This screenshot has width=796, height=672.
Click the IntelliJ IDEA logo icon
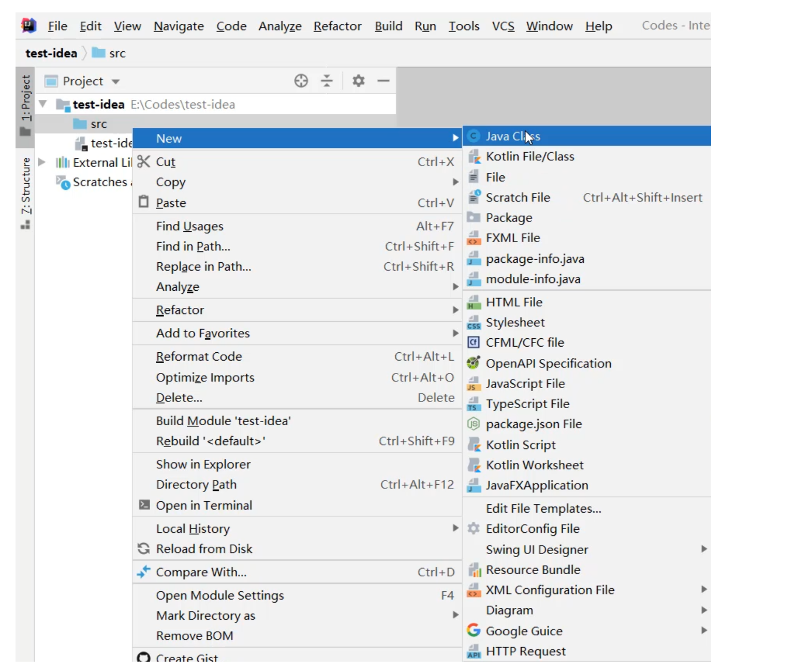[29, 25]
